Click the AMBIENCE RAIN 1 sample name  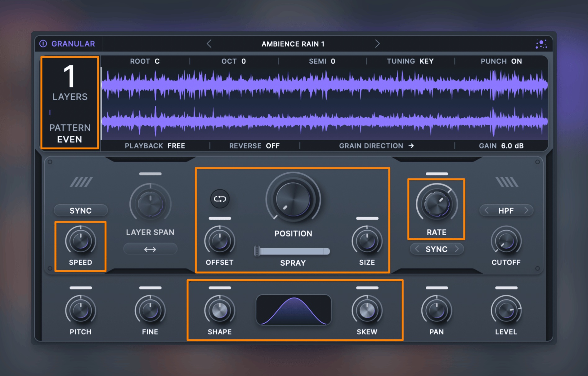pyautogui.click(x=293, y=44)
